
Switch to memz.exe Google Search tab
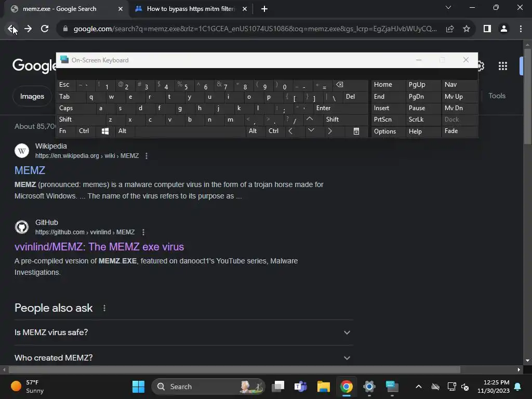pyautogui.click(x=59, y=9)
